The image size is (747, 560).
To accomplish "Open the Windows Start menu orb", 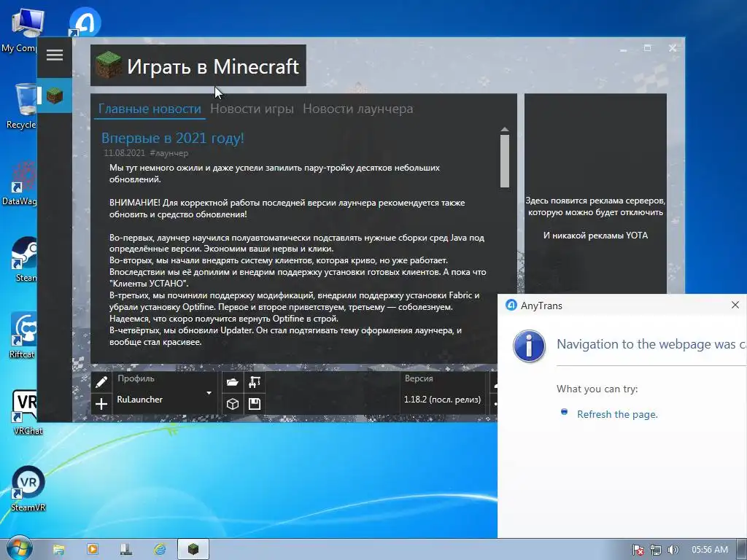I will [19, 549].
